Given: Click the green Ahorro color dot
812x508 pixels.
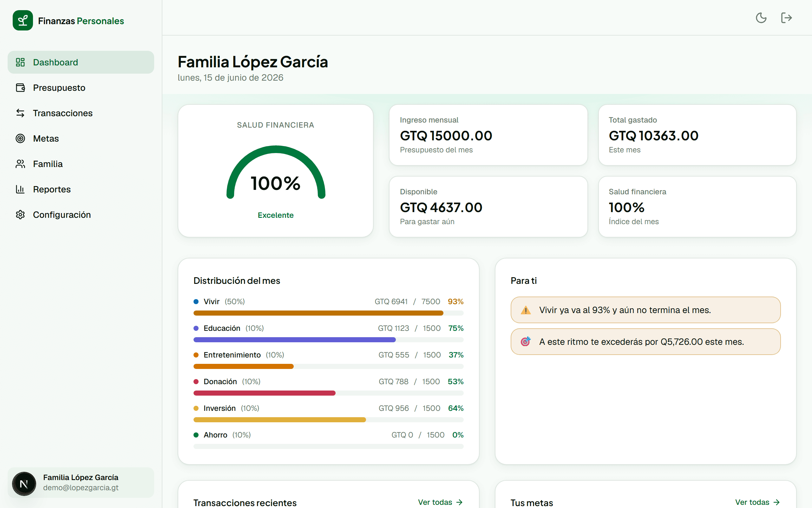Looking at the screenshot, I should point(196,435).
